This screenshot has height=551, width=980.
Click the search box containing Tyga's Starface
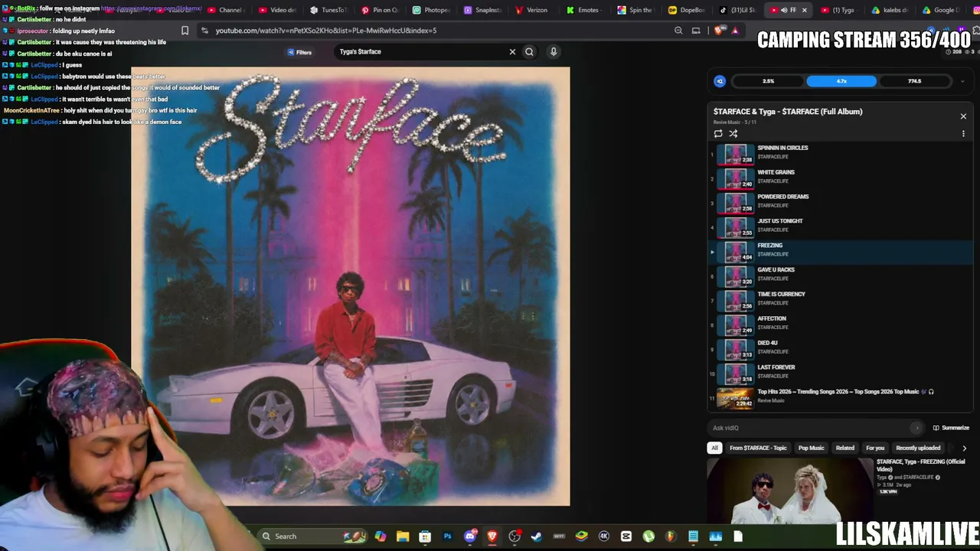point(421,51)
